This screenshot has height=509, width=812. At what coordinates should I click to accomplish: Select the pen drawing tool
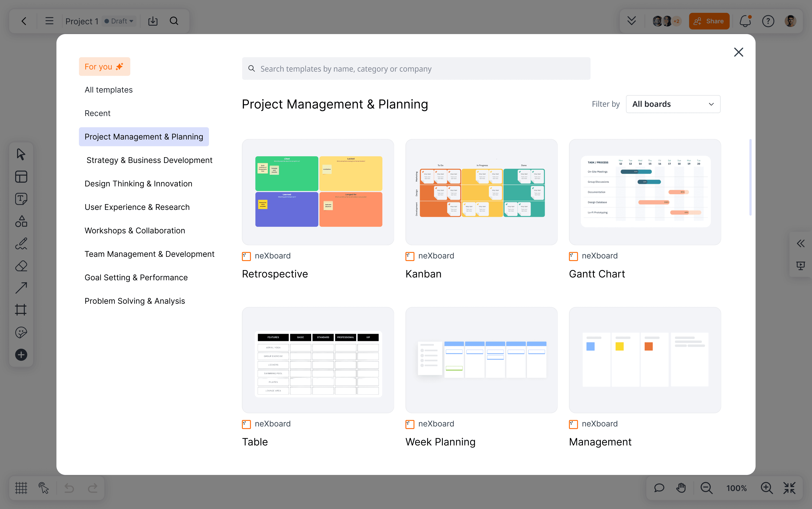(x=21, y=244)
